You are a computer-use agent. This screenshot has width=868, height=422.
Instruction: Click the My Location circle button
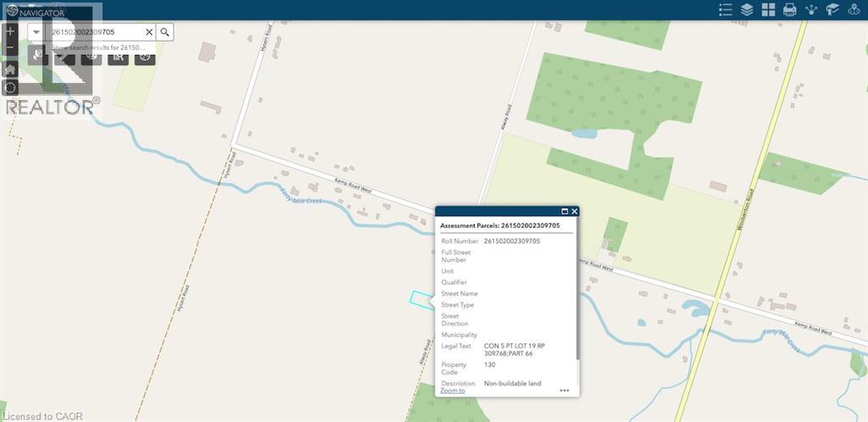click(x=10, y=88)
